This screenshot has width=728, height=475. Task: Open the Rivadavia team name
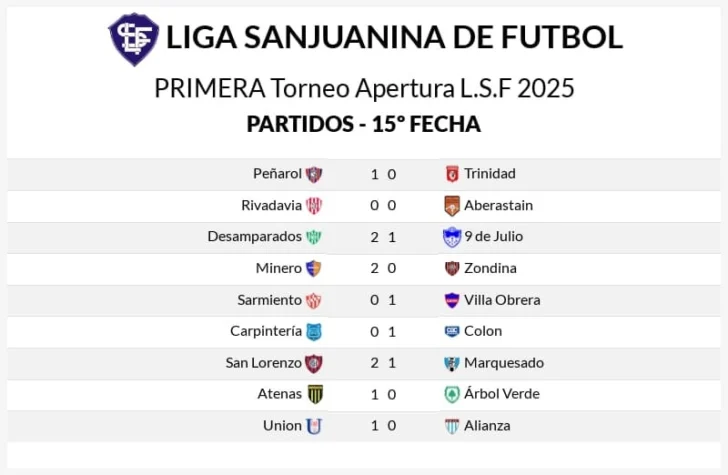tap(271, 205)
